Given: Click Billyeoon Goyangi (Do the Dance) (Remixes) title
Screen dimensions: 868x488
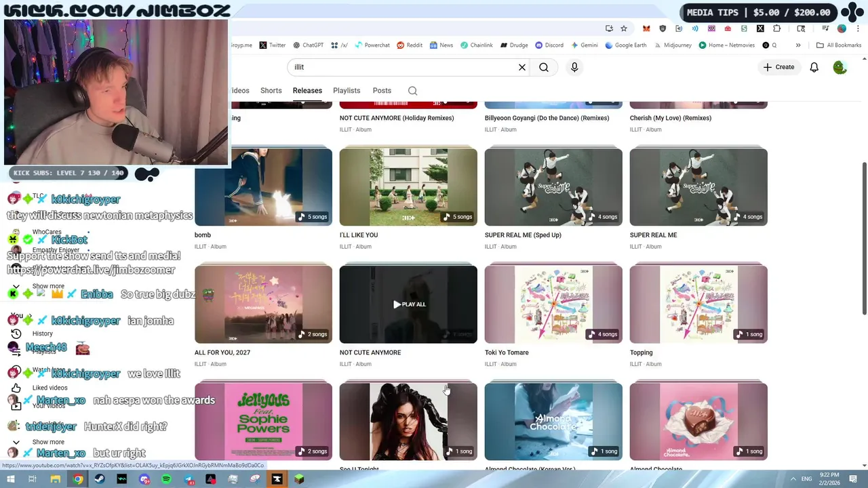Looking at the screenshot, I should click(547, 118).
